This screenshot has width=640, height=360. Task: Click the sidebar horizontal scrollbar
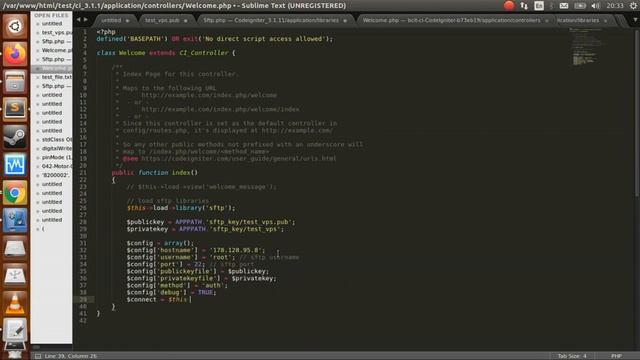[36, 347]
